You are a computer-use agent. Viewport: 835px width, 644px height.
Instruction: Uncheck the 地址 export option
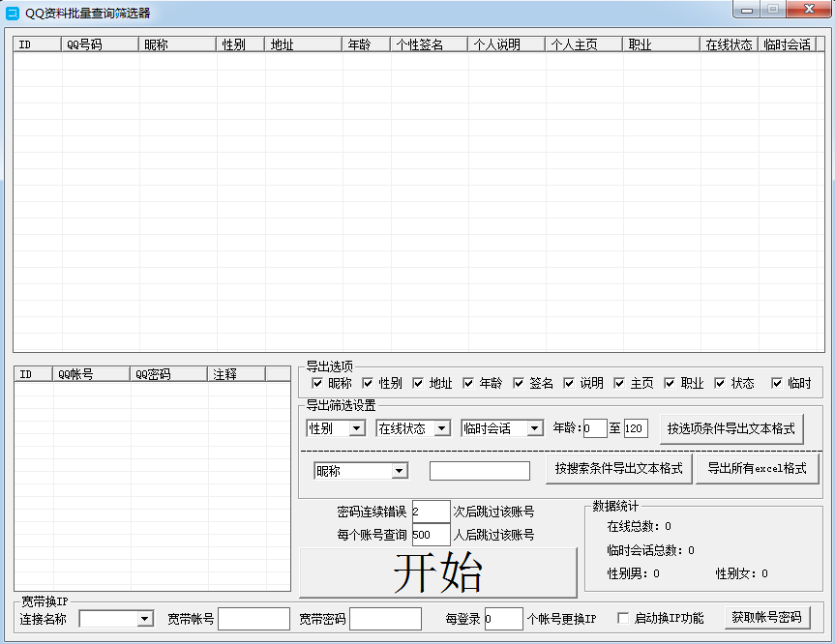click(418, 383)
